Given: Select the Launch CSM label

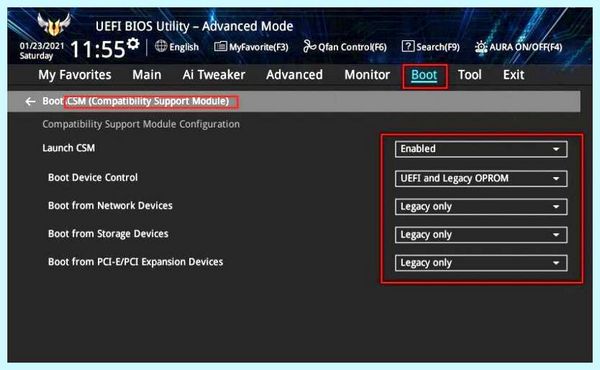Looking at the screenshot, I should pos(68,148).
